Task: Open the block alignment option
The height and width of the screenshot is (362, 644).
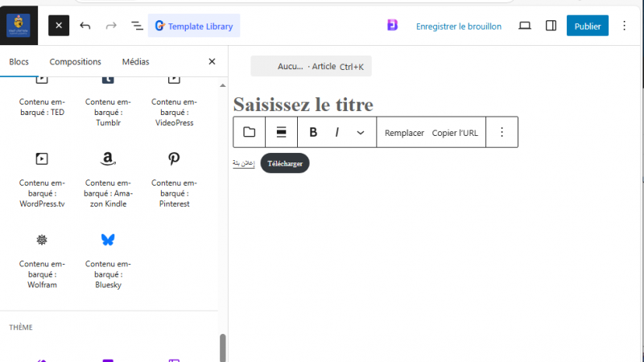Action: tap(281, 132)
